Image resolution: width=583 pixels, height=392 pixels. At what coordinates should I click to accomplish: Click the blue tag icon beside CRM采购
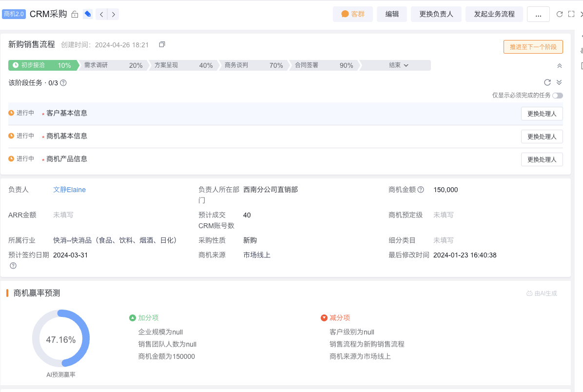[88, 14]
